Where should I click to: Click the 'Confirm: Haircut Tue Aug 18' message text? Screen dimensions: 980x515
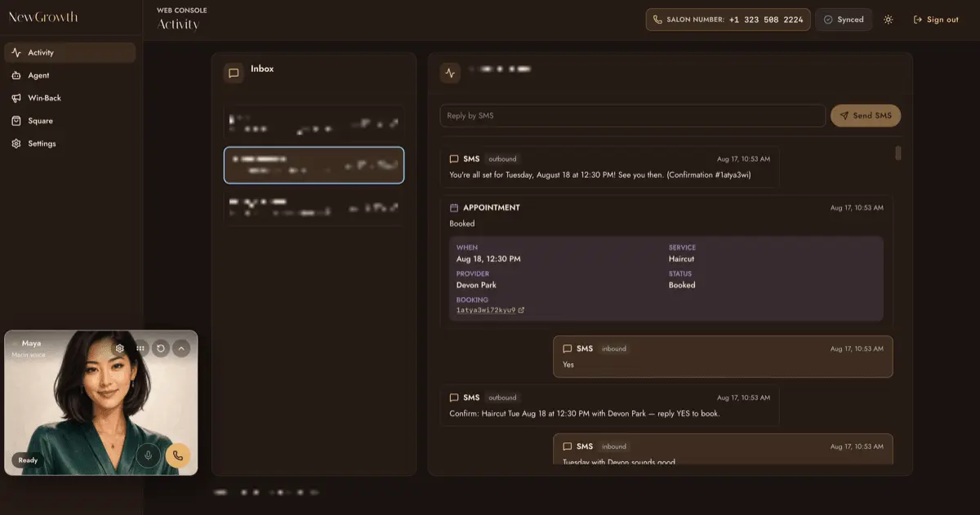point(585,413)
